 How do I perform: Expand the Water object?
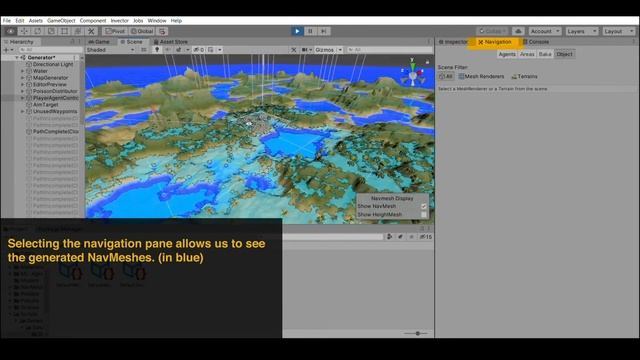tap(22, 71)
